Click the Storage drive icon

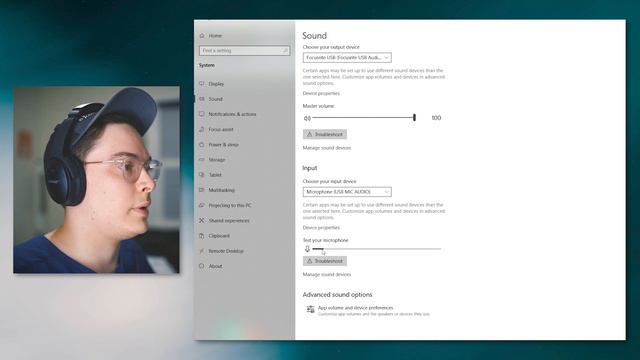click(x=202, y=160)
